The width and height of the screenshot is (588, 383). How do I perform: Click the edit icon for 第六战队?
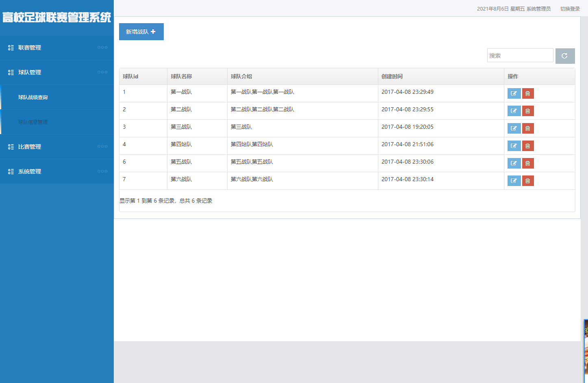(x=514, y=181)
